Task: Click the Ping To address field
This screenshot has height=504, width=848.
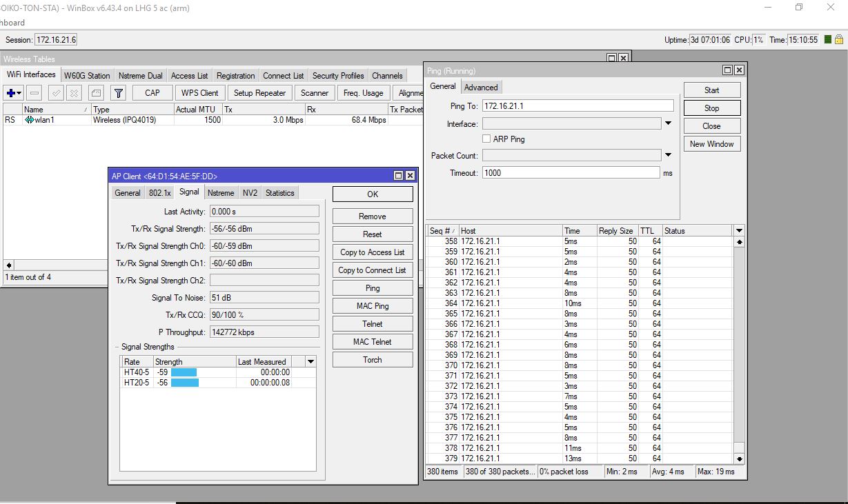Action: 578,106
